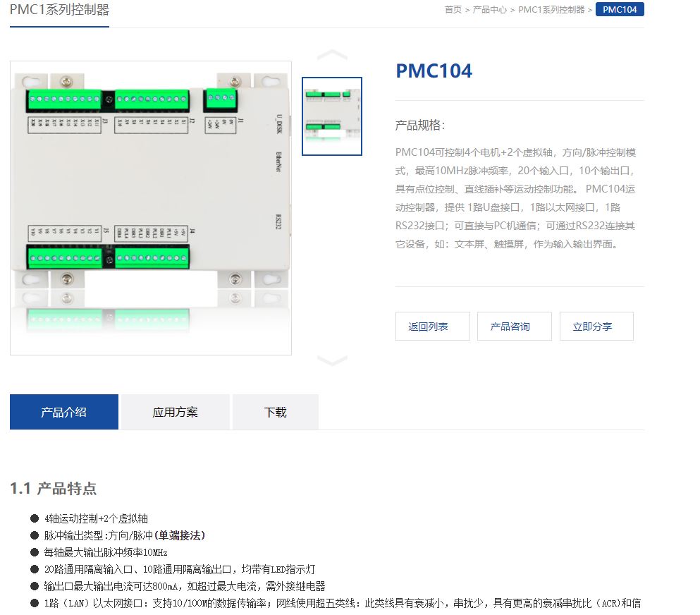
Task: Click the 产品规格 label
Action: (420, 126)
